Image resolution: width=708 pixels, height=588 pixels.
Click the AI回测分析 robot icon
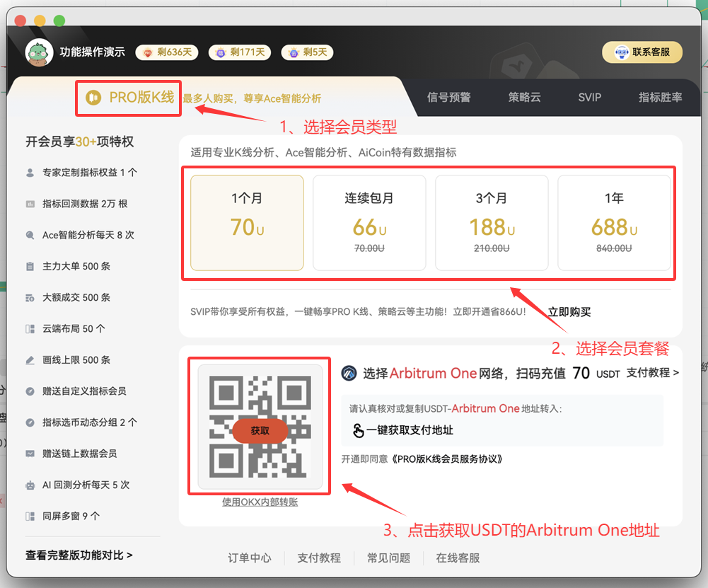(x=30, y=485)
